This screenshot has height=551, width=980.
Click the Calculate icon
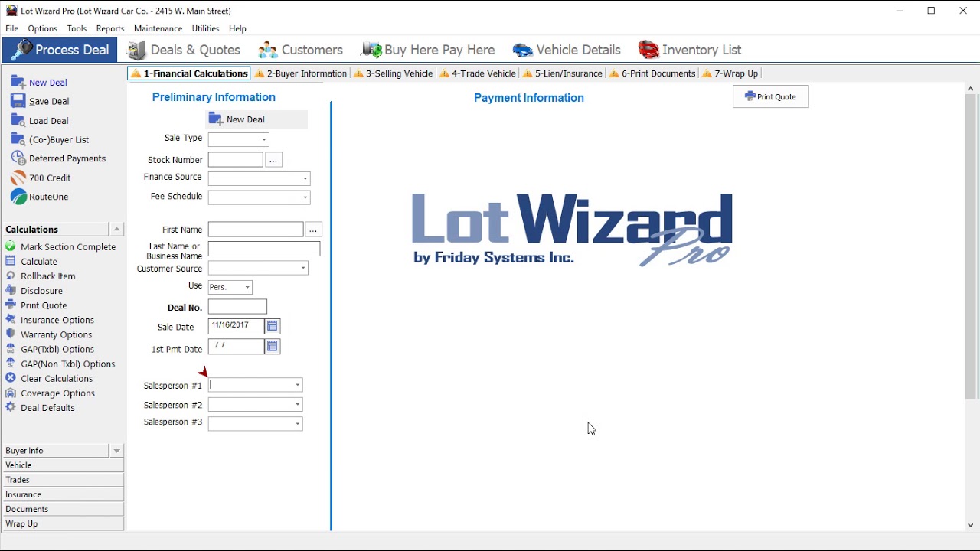pyautogui.click(x=11, y=261)
